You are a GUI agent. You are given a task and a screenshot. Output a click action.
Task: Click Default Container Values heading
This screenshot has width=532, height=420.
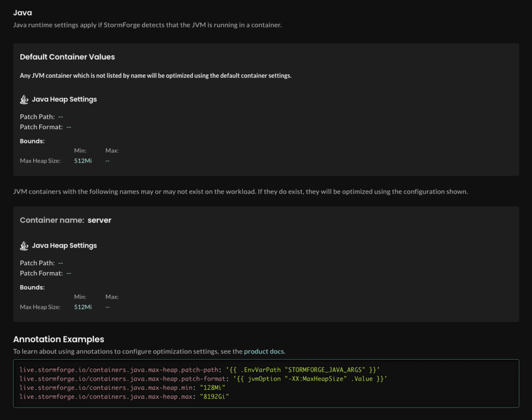coord(67,57)
